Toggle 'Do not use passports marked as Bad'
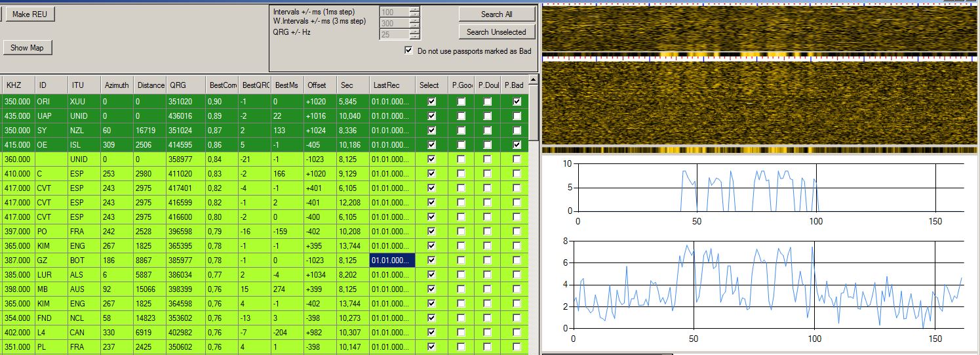The height and width of the screenshot is (355, 980). tap(409, 51)
